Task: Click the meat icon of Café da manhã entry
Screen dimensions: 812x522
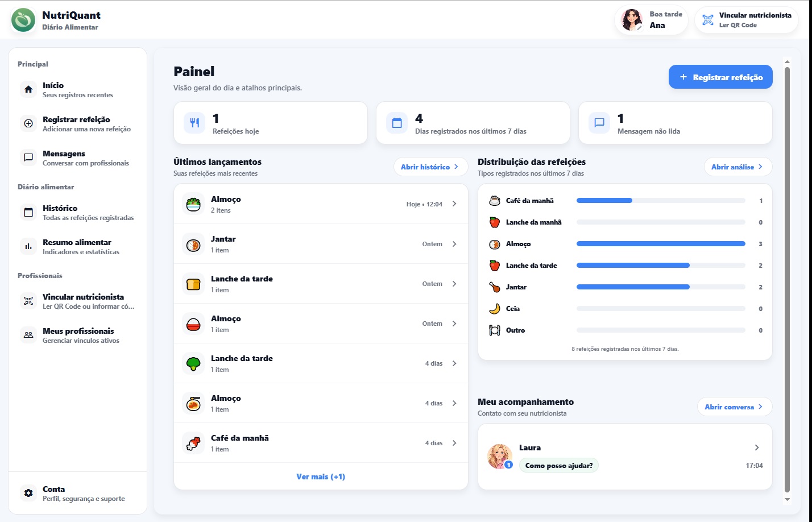Action: (x=194, y=443)
